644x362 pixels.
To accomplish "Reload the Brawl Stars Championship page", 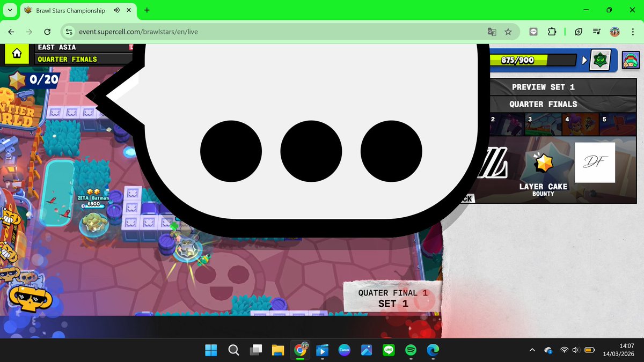I will (x=47, y=32).
